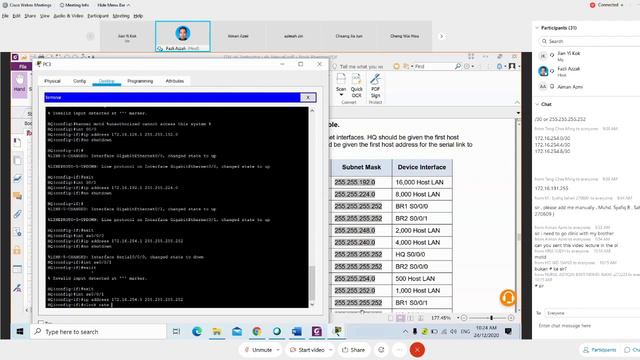Open the chat recipient Everyone dropdown

click(592, 313)
